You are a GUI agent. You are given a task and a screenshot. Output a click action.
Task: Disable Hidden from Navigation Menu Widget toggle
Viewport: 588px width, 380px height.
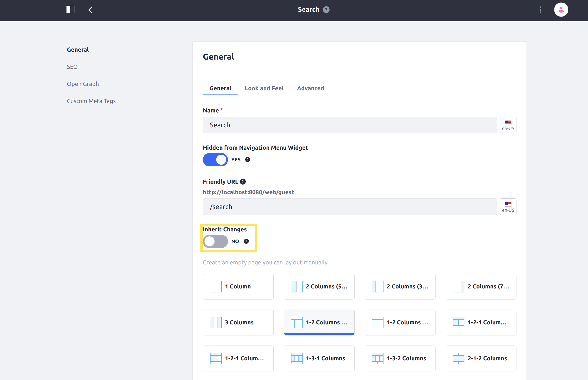pyautogui.click(x=214, y=159)
